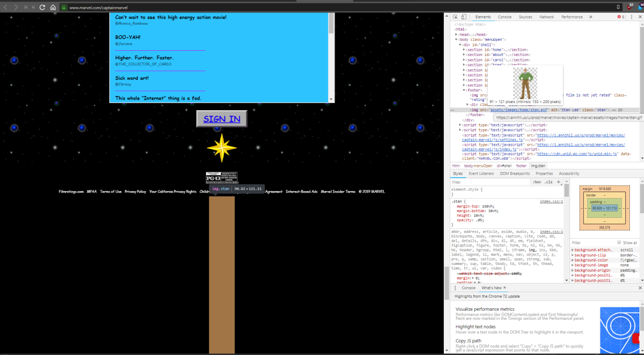The image size is (644, 355).
Task: Toggle the :hov element state button
Action: click(x=537, y=182)
